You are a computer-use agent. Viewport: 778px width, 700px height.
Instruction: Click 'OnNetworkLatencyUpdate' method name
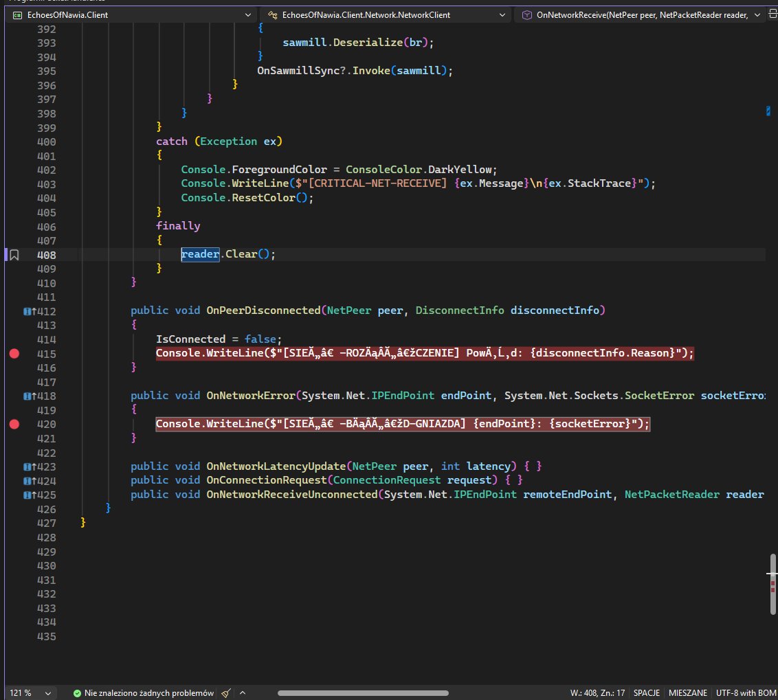276,466
